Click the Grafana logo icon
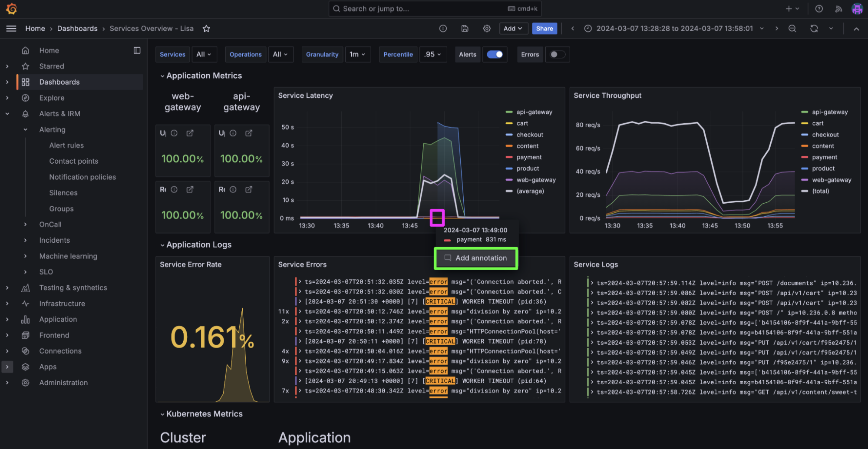Screen dimensions: 868x449 coord(12,9)
